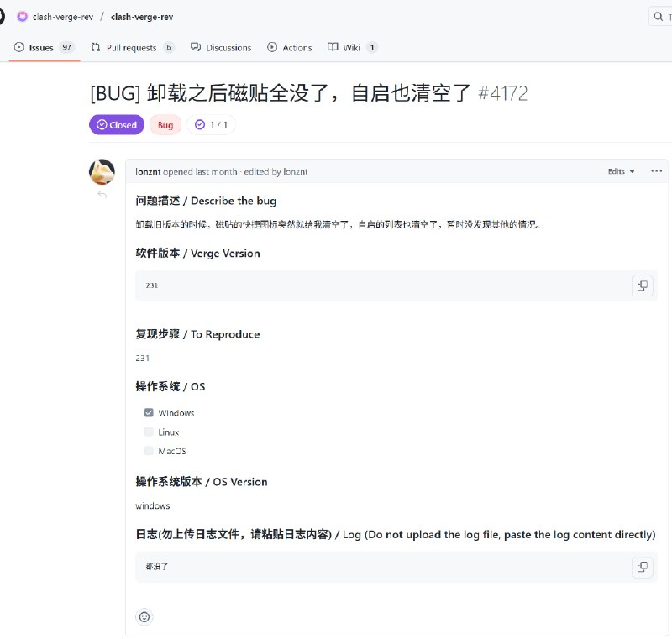Open the Bug label
Screen dimensions: 672x639
[x=165, y=124]
